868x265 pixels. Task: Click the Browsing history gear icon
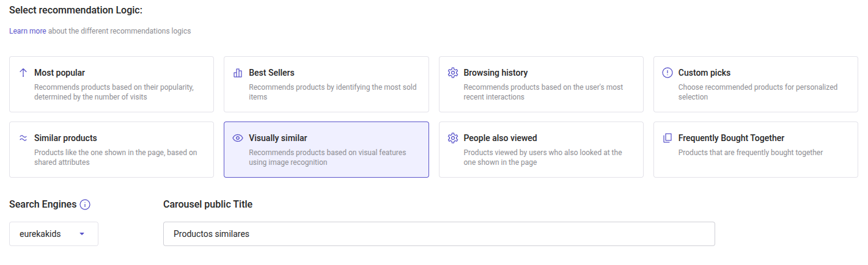[x=452, y=73]
